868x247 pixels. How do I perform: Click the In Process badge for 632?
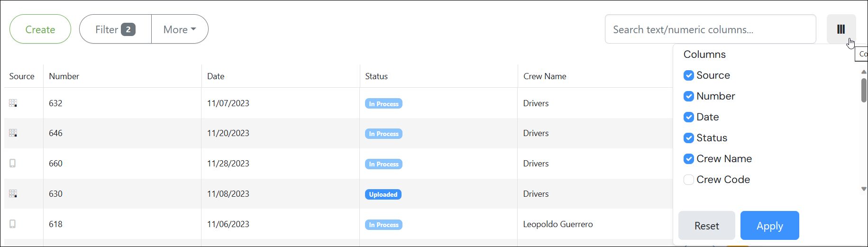pyautogui.click(x=384, y=104)
